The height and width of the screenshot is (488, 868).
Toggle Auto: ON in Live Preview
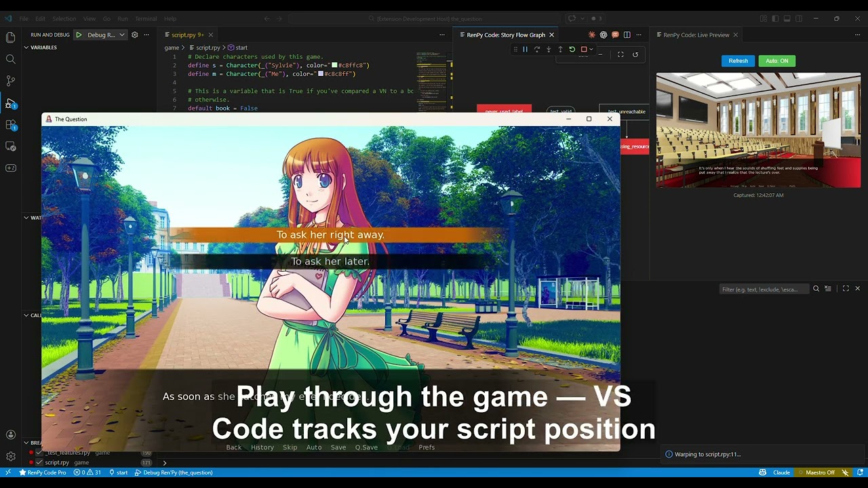776,61
